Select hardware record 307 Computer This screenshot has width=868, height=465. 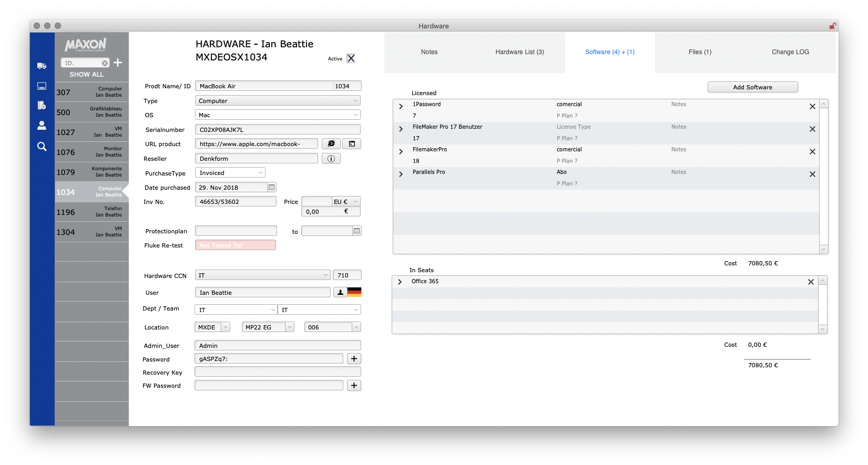pyautogui.click(x=91, y=92)
